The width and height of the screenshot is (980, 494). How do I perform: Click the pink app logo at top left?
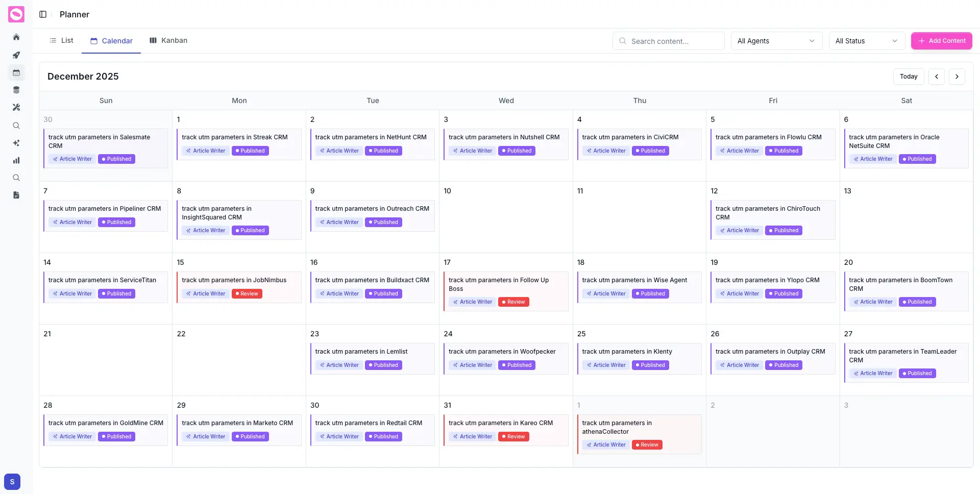point(16,14)
